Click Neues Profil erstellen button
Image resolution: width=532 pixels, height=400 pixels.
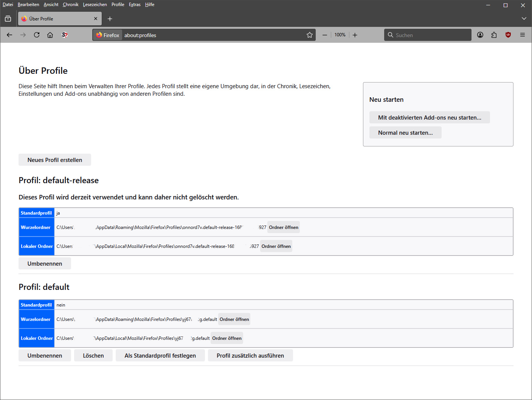55,160
